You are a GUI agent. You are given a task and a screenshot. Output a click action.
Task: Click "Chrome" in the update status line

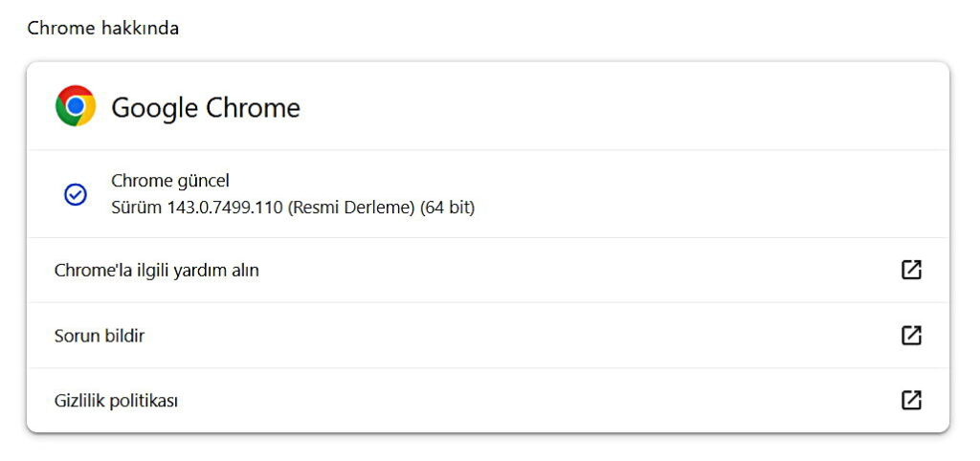point(141,180)
